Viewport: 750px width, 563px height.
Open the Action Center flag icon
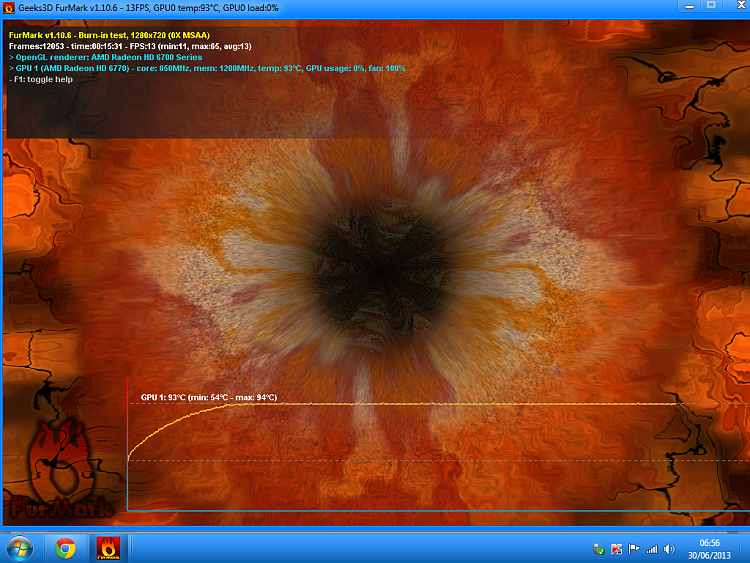(634, 549)
